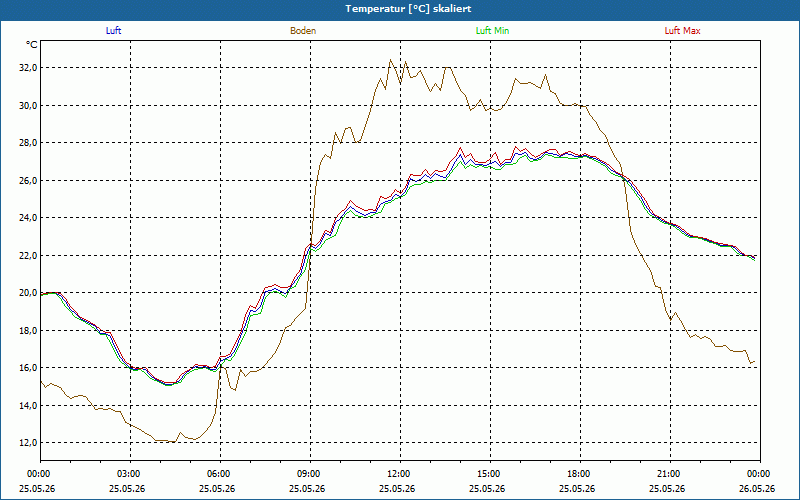Click the 'Luft Min' legend label
This screenshot has height=500, width=800.
[492, 31]
